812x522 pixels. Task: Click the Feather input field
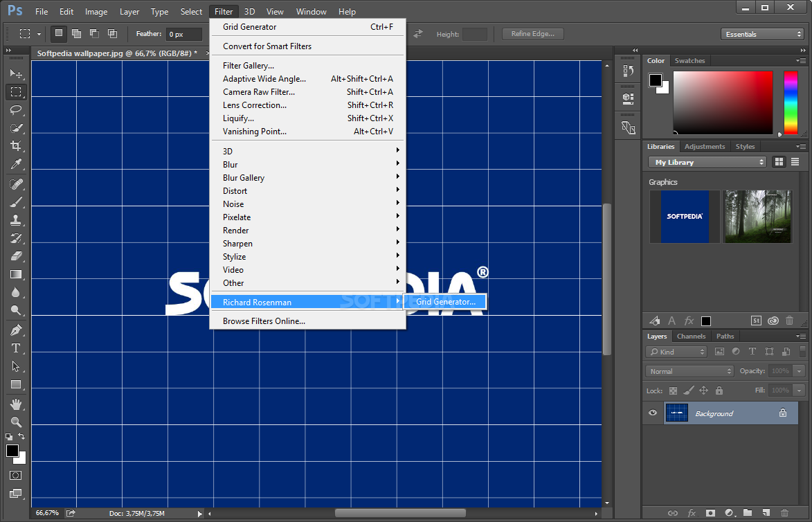point(184,34)
